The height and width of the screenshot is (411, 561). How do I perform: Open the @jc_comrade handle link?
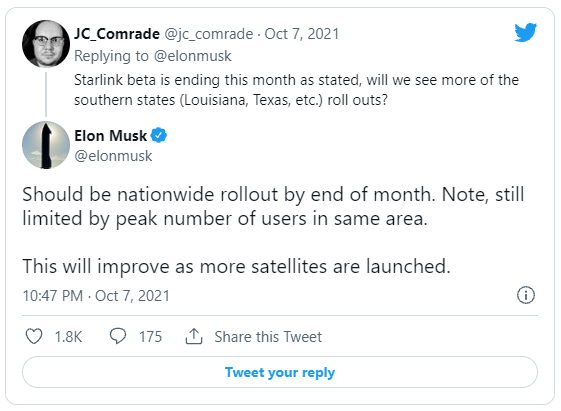click(209, 34)
